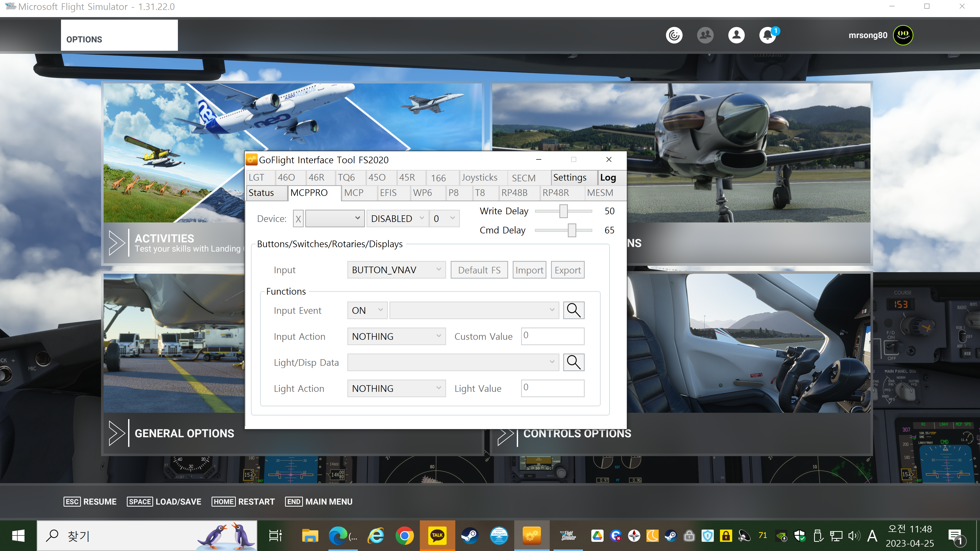The width and height of the screenshot is (980, 551).
Task: Click the X device toggle button
Action: 298,219
